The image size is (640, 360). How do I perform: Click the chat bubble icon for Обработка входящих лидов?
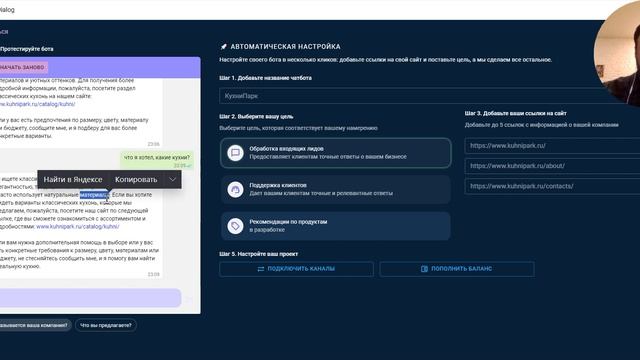tap(236, 153)
